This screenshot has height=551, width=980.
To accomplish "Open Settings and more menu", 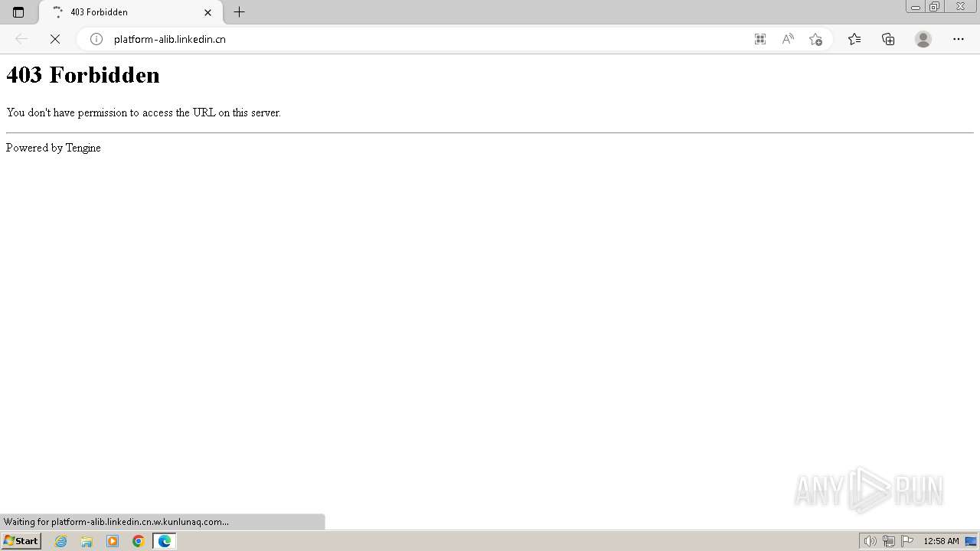I will coord(959,39).
